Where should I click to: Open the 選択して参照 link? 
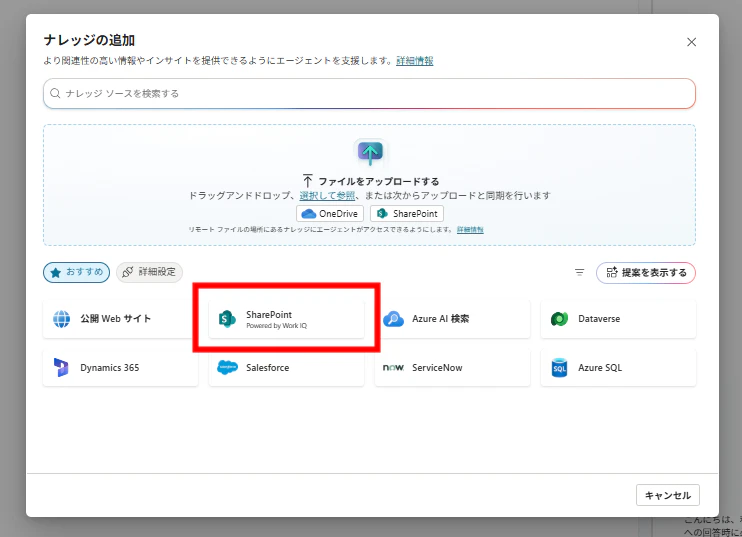[327, 195]
